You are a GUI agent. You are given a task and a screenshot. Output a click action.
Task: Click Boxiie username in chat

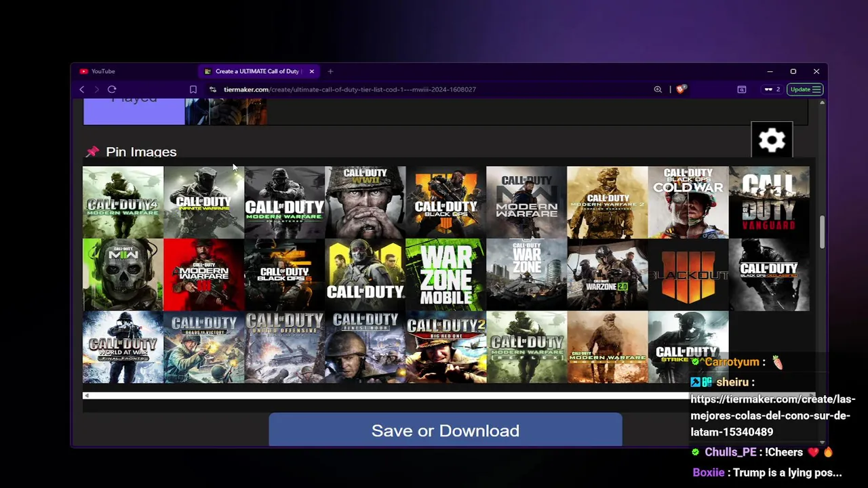[x=709, y=472]
